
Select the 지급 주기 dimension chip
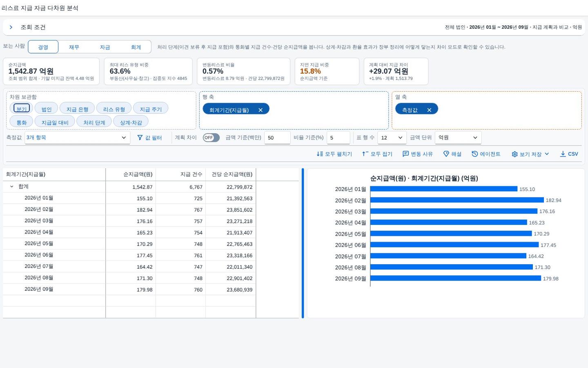pos(151,109)
